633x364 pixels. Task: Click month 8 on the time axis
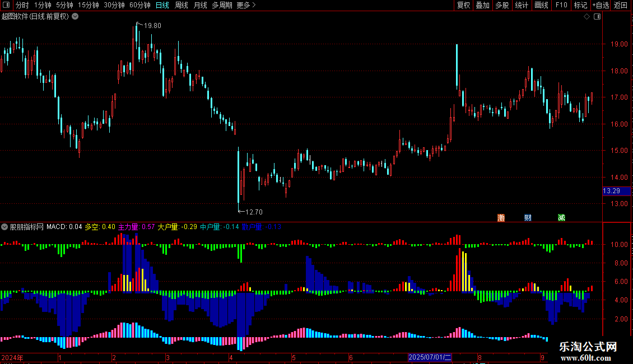point(480,357)
